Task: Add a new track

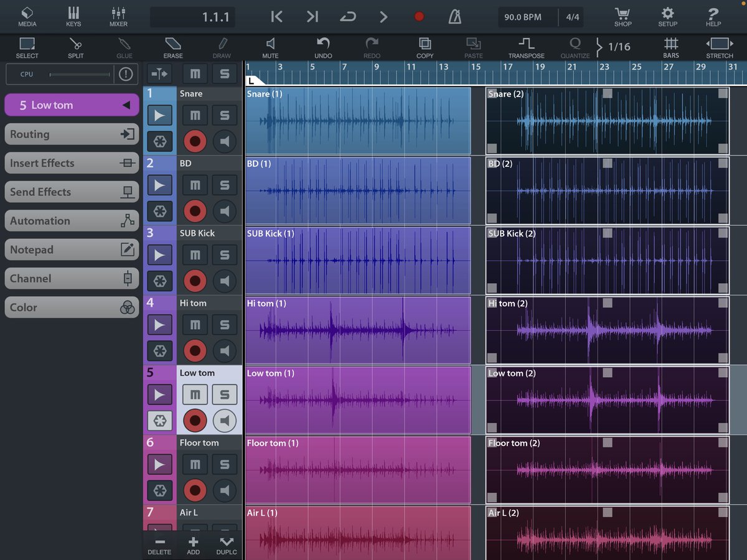Action: 193,546
